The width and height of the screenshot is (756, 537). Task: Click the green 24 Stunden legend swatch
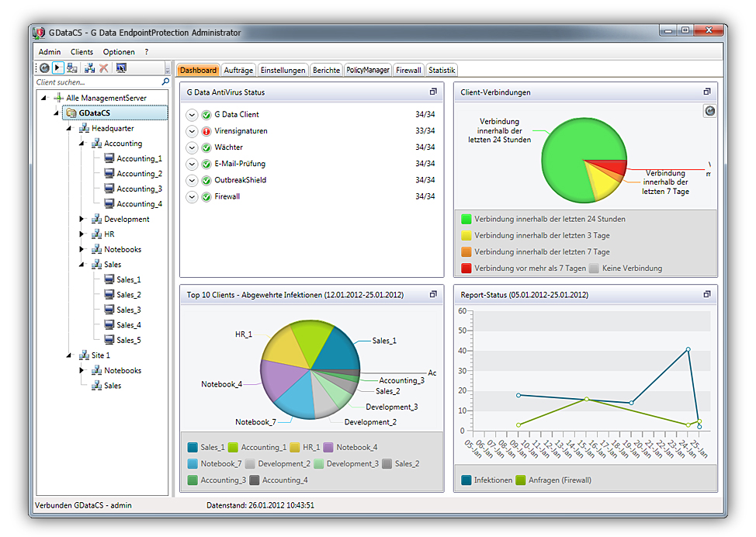point(466,220)
